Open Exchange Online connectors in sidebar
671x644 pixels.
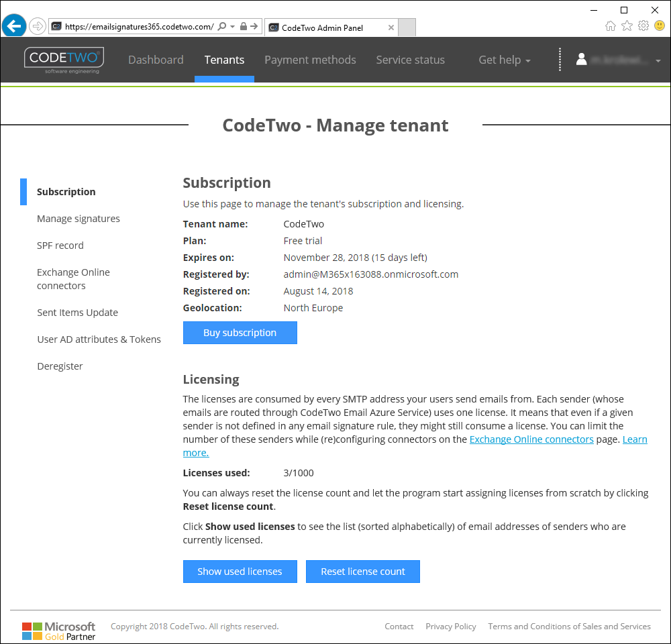pos(73,279)
